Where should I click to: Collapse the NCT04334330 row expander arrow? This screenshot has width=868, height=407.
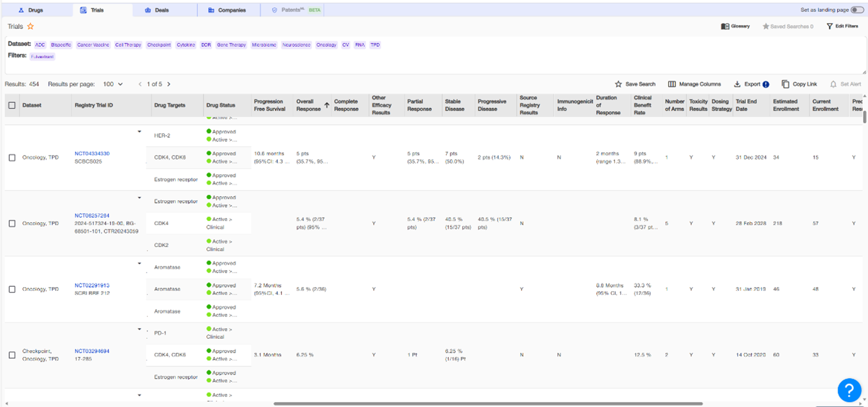click(139, 131)
